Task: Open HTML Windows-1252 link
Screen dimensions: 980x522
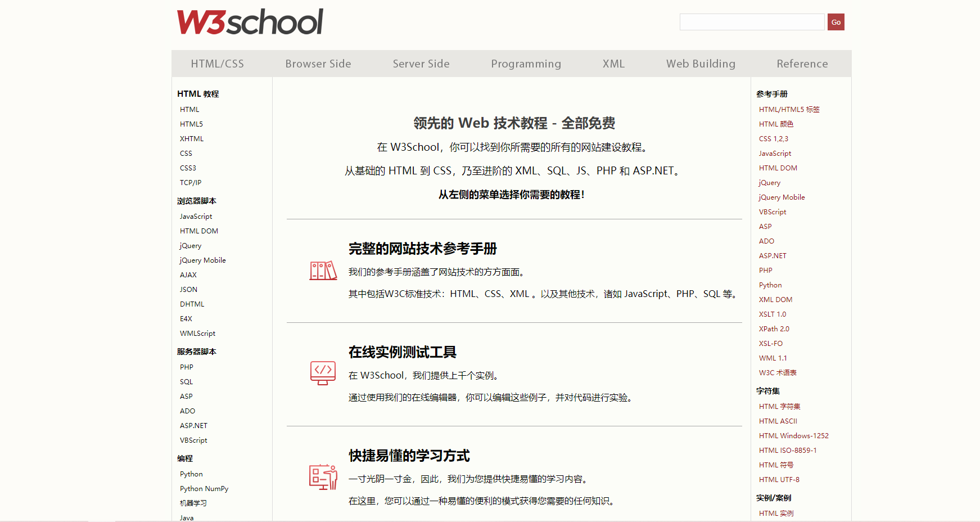Action: coord(794,435)
